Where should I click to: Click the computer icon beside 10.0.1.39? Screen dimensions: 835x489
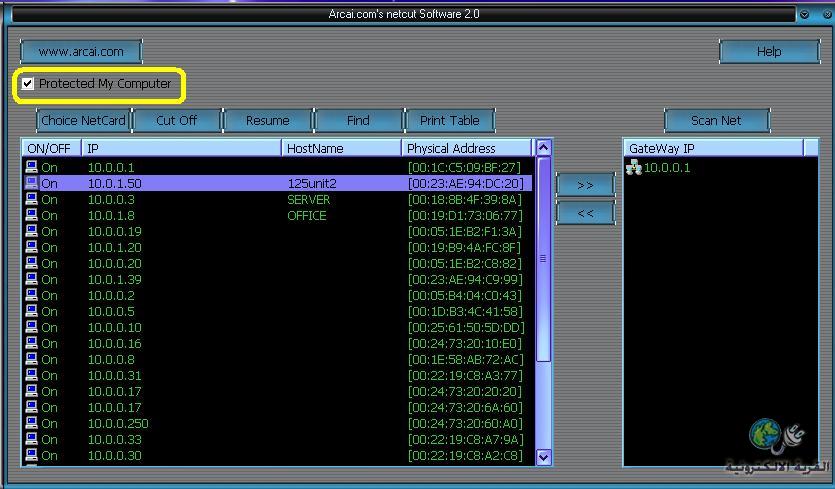tap(32, 279)
